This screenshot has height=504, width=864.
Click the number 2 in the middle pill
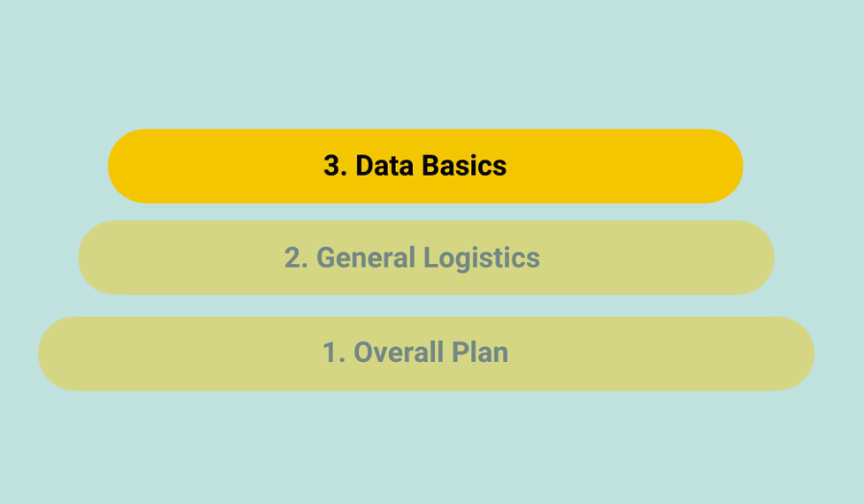294,257
